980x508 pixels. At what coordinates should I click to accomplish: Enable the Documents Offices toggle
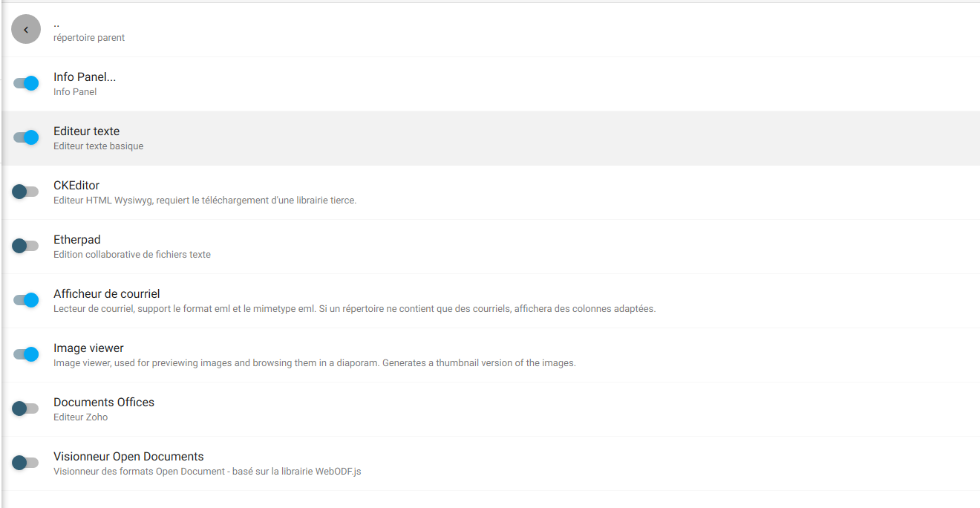[x=25, y=408]
